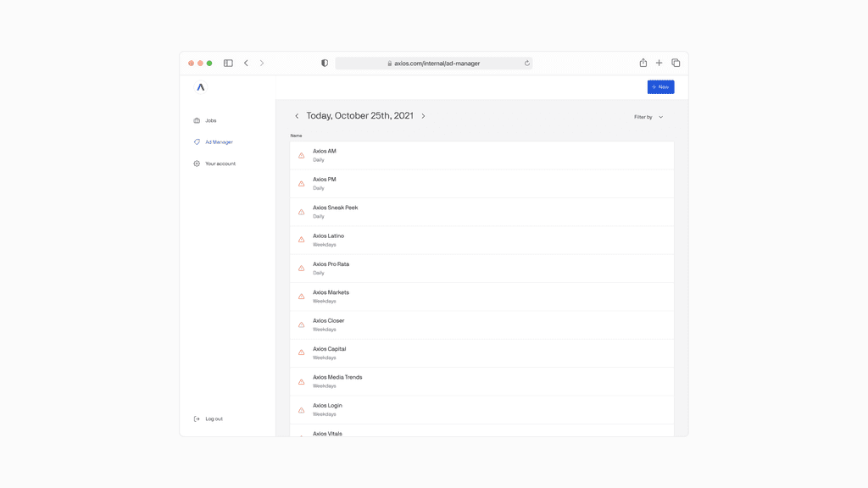Screen dimensions: 868x488
Task: Go back using the browser back arrow
Action: (x=246, y=63)
